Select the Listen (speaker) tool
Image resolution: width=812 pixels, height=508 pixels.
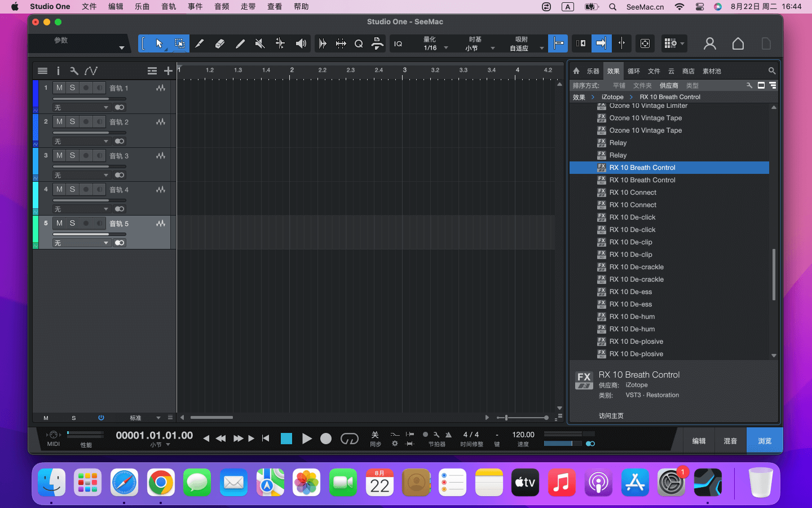301,43
